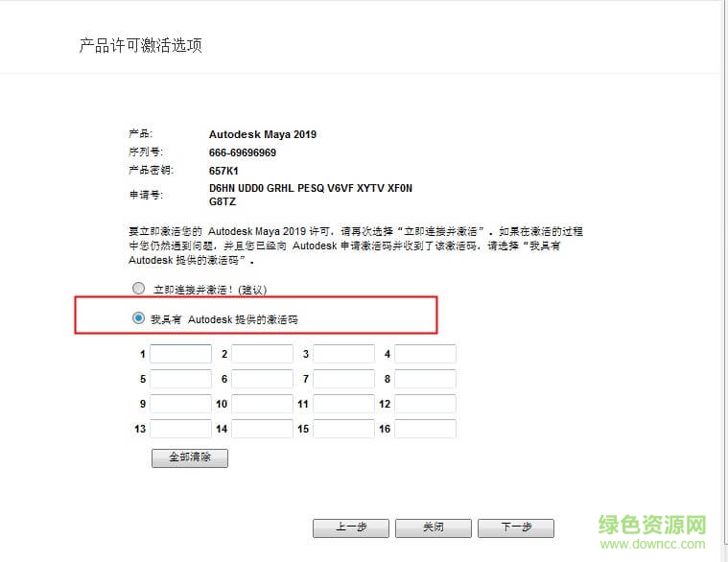This screenshot has height=562, width=728.
Task: Click activation code field 3
Action: 343,354
